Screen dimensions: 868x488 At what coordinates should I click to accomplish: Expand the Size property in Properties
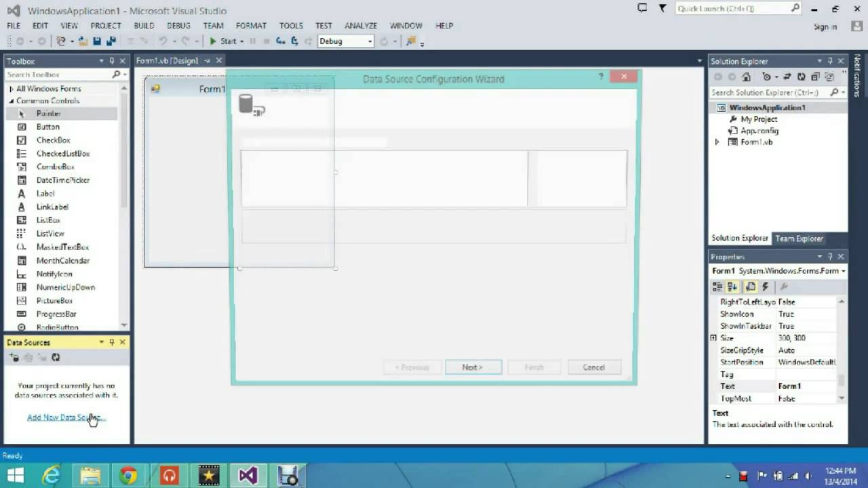(713, 338)
